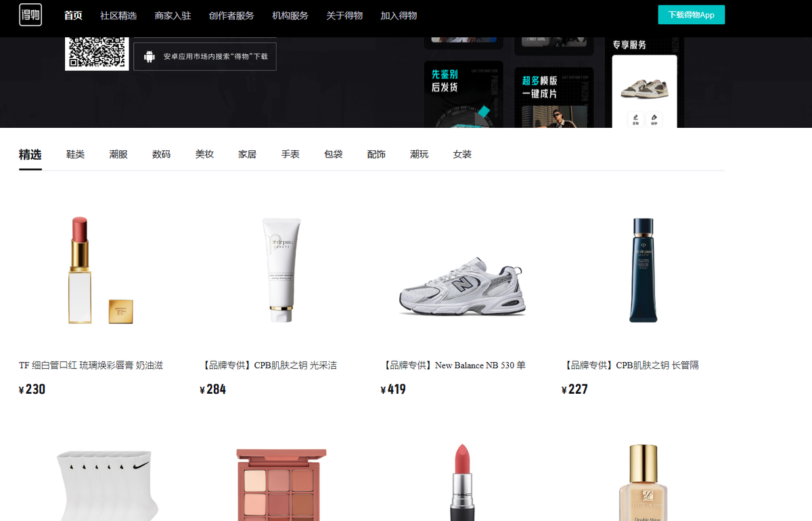Click the 下载得物App button
Viewport: 812px width, 521px height.
pyautogui.click(x=691, y=15)
